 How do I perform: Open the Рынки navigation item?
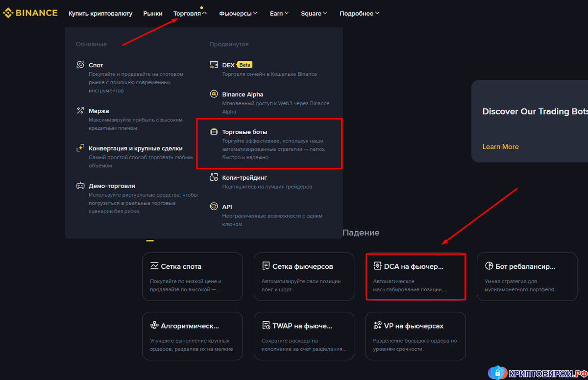coord(153,14)
